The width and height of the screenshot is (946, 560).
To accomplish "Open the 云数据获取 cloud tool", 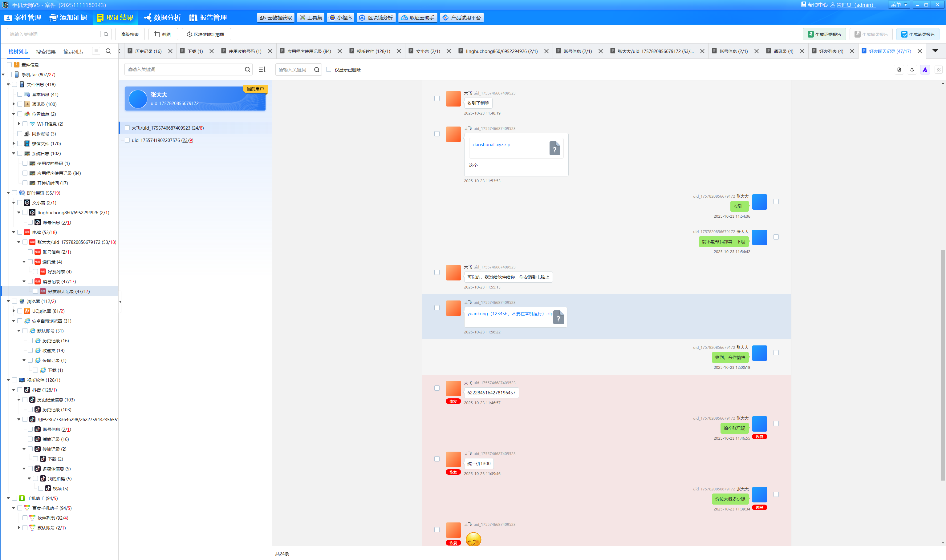I will pyautogui.click(x=276, y=18).
